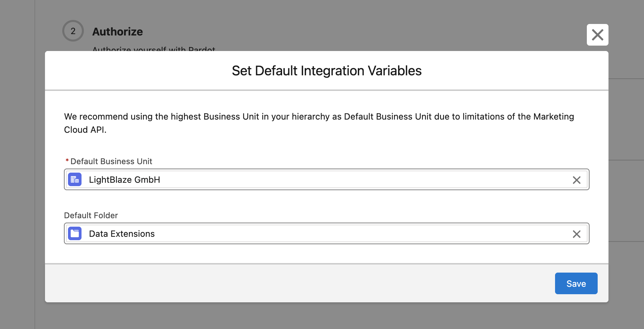Close the Set Default Integration Variables dialog
Viewport: 644px width, 329px height.
[597, 35]
